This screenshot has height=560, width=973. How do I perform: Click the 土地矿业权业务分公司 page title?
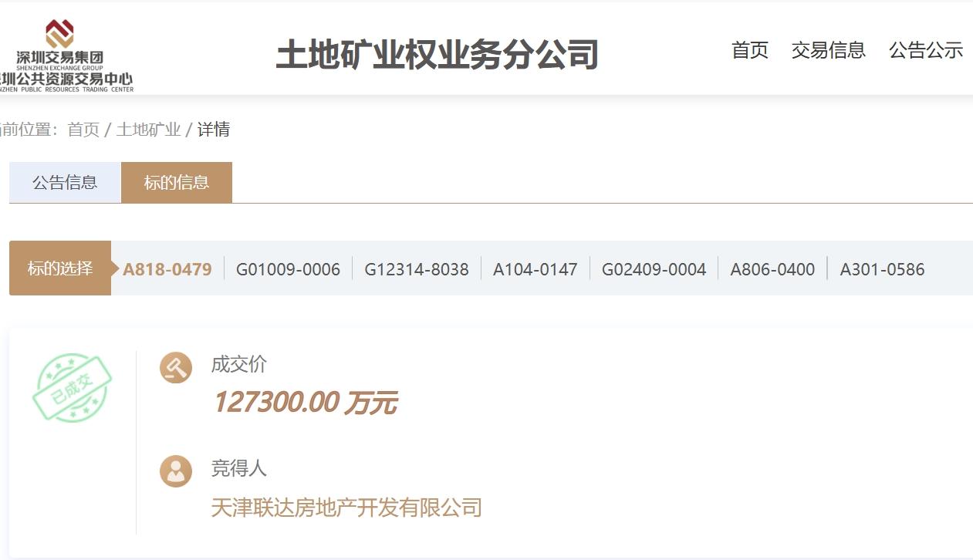pos(438,55)
